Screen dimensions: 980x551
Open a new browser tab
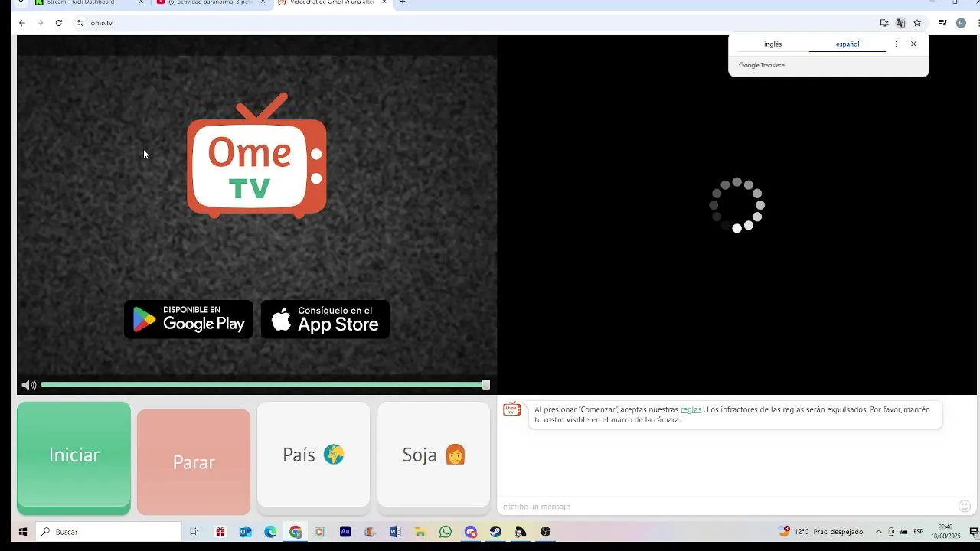(403, 2)
